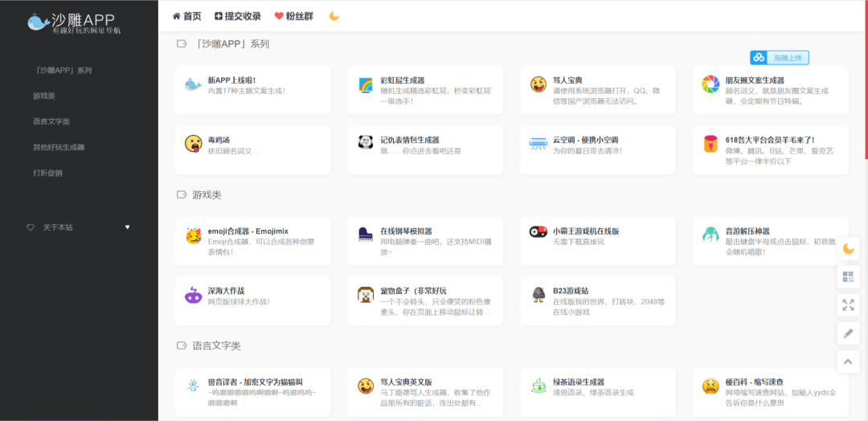The height and width of the screenshot is (421, 868).
Task: Click the pencil edit floating button
Action: point(848,333)
